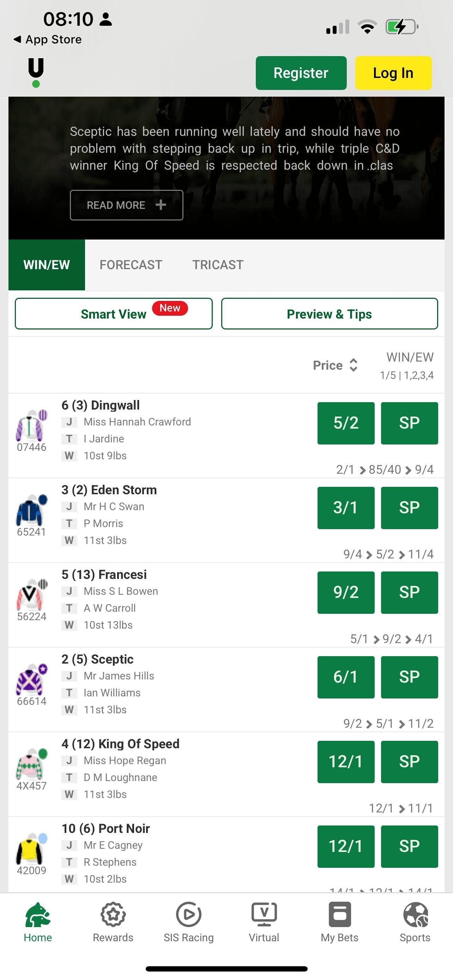Open SIS Racing play icon
Screen dimensions: 453x980
189,915
